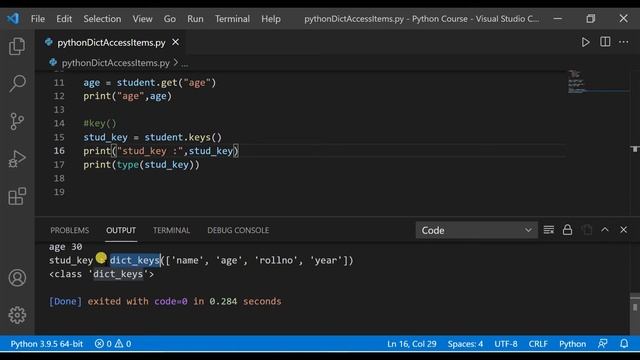640x360 pixels.
Task: Click the highlighted dict_keys output text
Action: (135, 260)
